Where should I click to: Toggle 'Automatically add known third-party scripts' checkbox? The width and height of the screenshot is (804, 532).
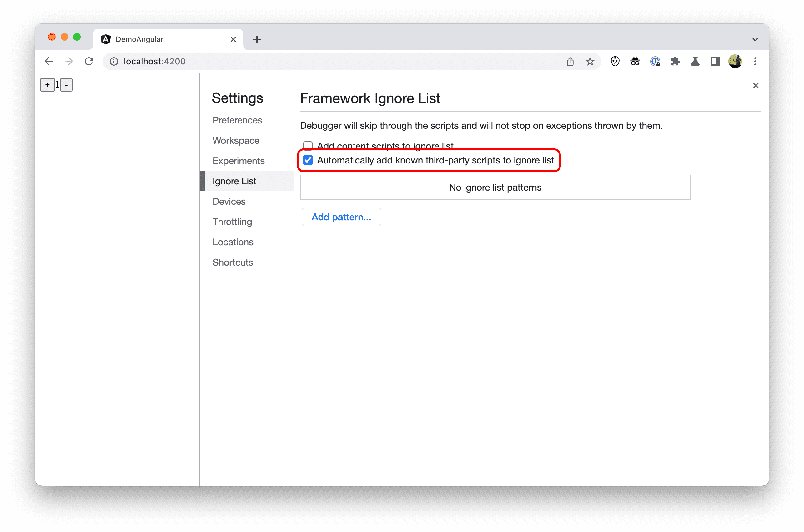click(x=308, y=160)
